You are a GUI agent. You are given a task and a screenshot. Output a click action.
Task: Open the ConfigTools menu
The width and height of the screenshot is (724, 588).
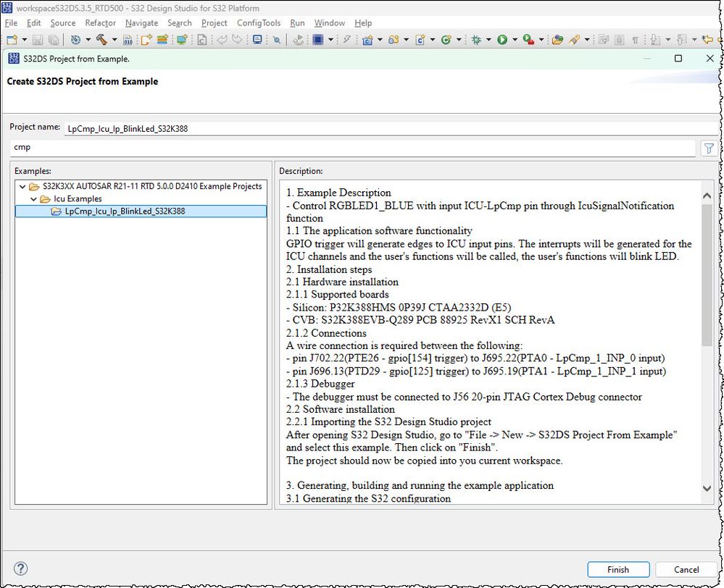pos(259,22)
